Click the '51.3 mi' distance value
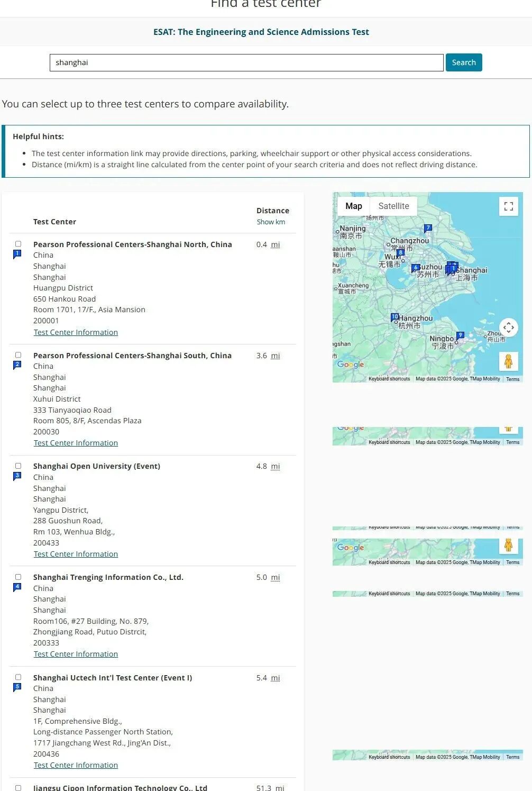Viewport: 532px width, 791px height. [x=270, y=788]
